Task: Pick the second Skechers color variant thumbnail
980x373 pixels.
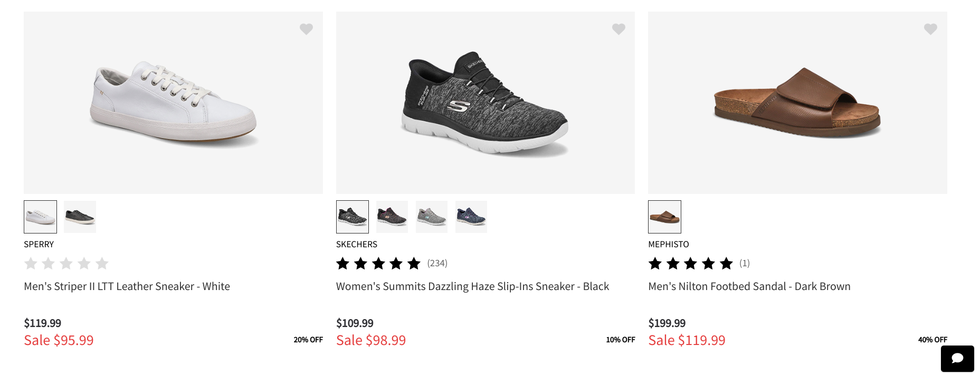Action: 392,217
